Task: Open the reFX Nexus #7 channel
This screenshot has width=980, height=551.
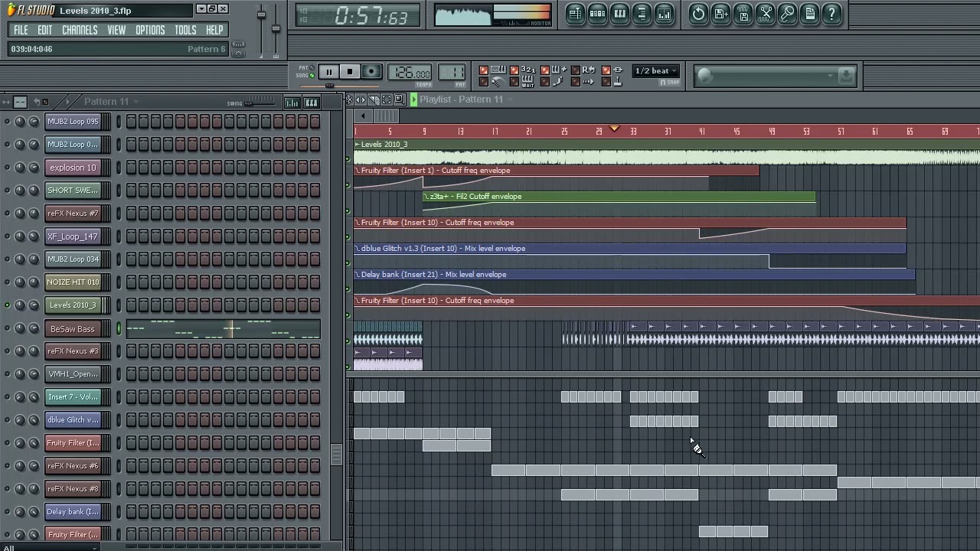Action: tap(73, 214)
